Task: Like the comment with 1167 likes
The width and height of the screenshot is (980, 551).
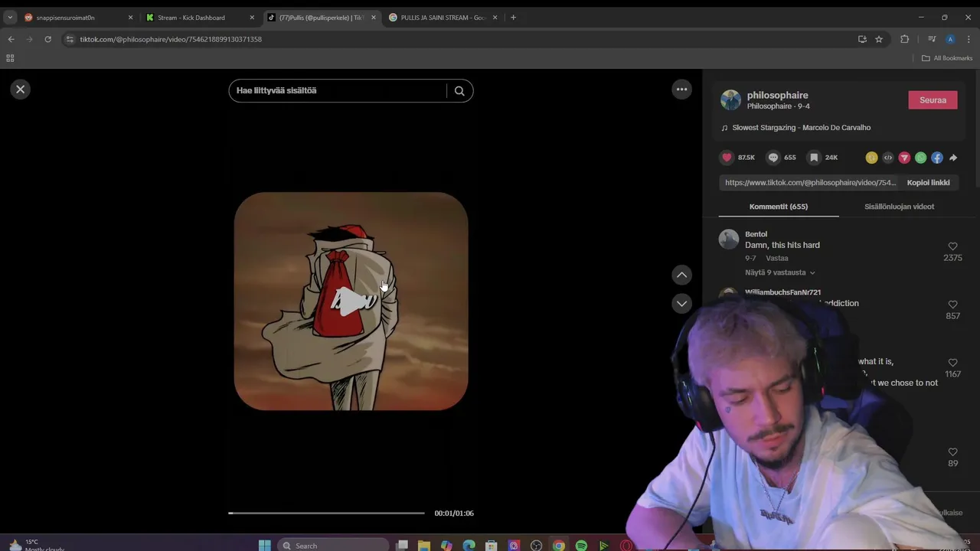Action: [x=952, y=363]
